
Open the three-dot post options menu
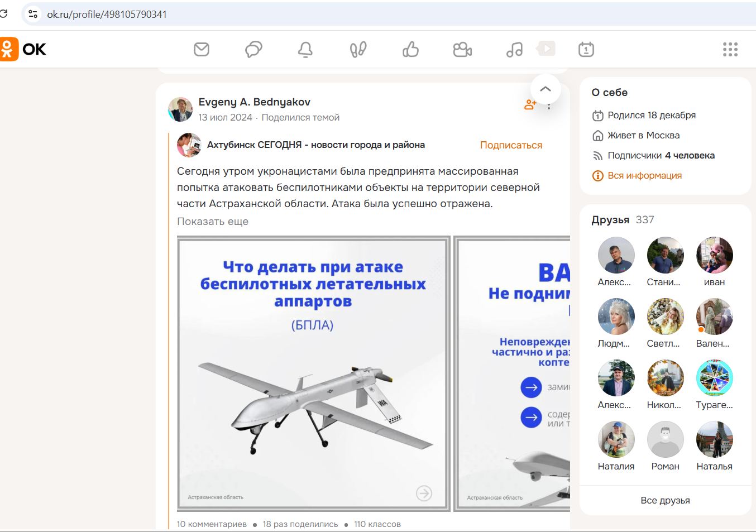click(x=549, y=106)
